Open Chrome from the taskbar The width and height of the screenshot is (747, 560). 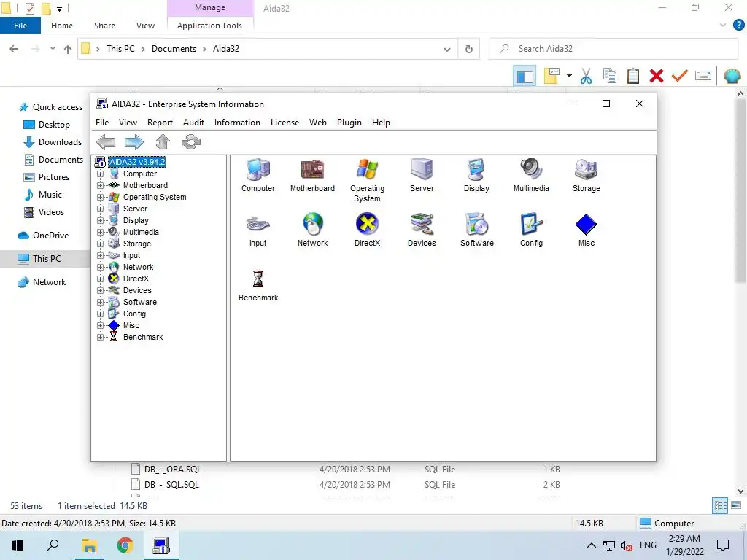[125, 545]
